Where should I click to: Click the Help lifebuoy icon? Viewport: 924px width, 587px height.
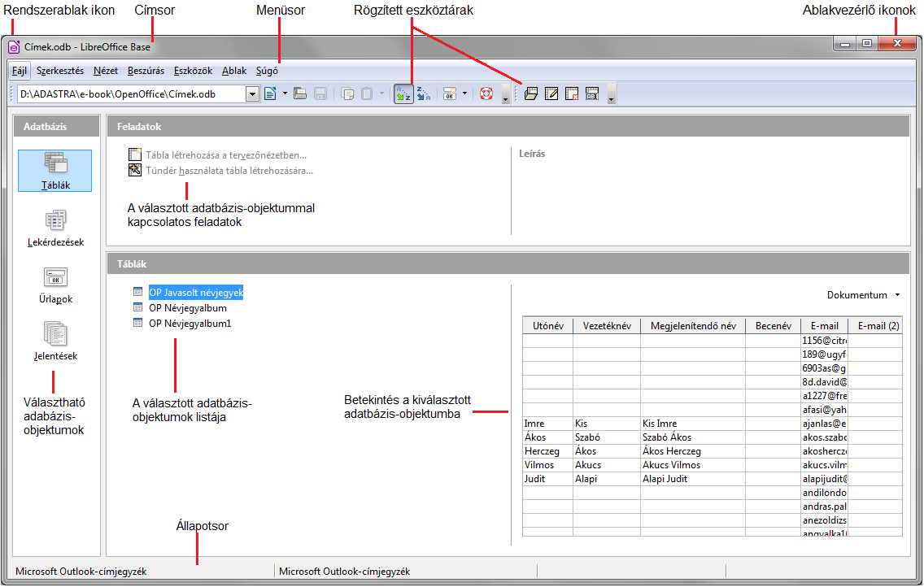486,93
